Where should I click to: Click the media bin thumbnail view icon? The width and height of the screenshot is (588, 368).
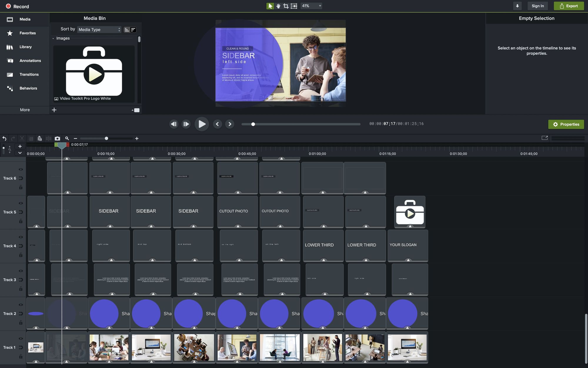point(137,110)
